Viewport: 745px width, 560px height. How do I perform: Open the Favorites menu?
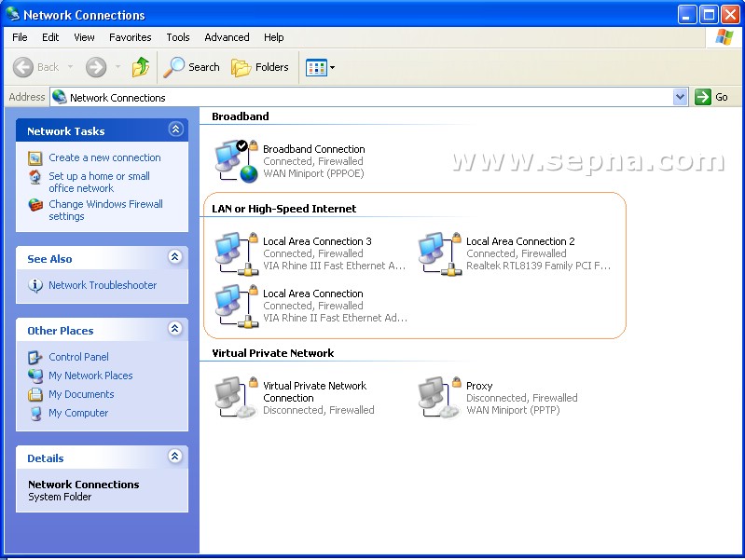[x=130, y=37]
